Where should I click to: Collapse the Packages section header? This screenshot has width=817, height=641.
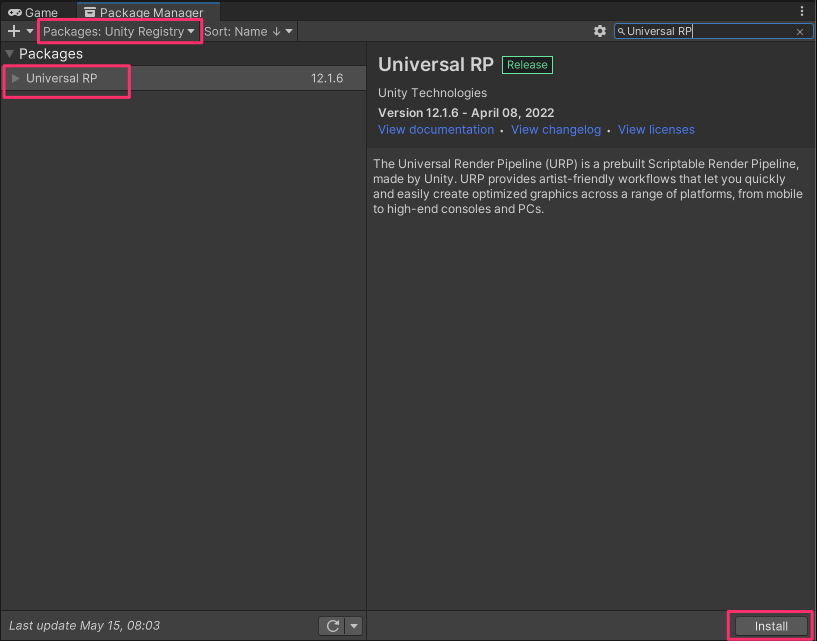tap(8, 53)
